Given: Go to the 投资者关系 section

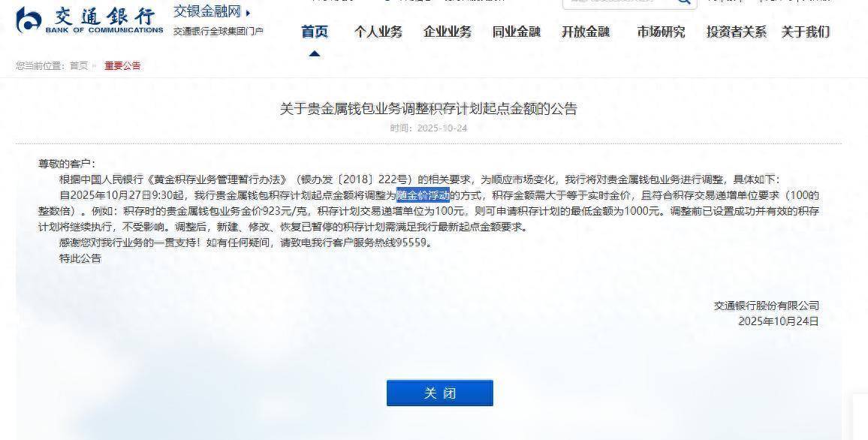Looking at the screenshot, I should point(737,32).
